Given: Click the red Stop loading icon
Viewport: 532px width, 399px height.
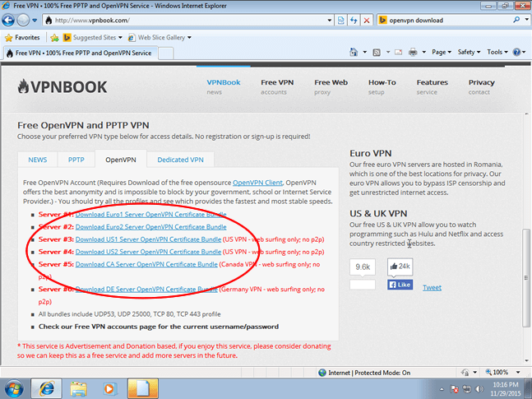Looking at the screenshot, I should (x=367, y=21).
